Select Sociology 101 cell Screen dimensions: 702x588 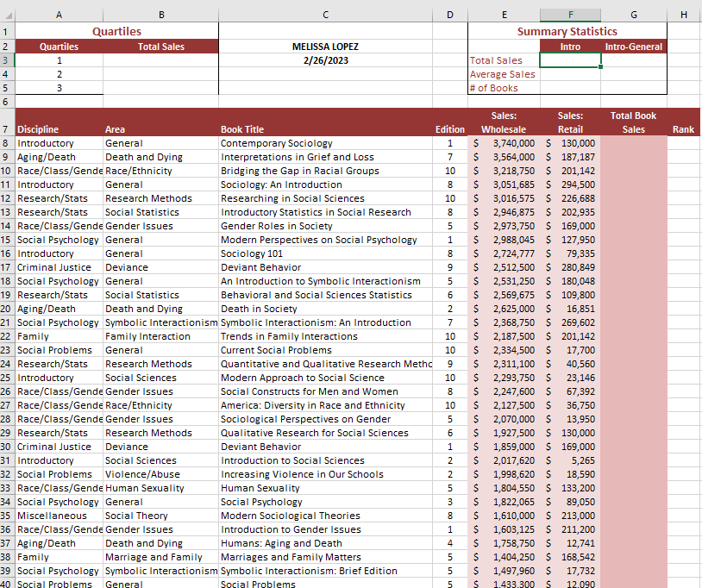(x=325, y=253)
